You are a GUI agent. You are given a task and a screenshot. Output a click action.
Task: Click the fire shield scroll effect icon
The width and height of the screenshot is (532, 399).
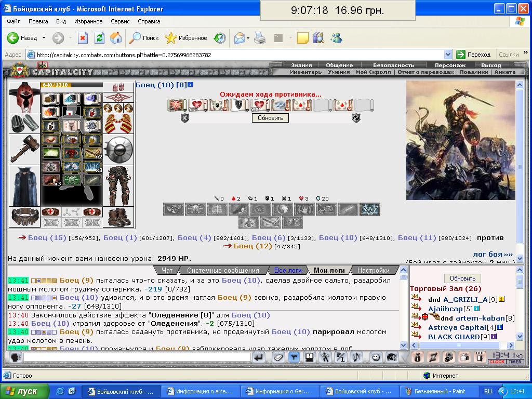[50, 112]
